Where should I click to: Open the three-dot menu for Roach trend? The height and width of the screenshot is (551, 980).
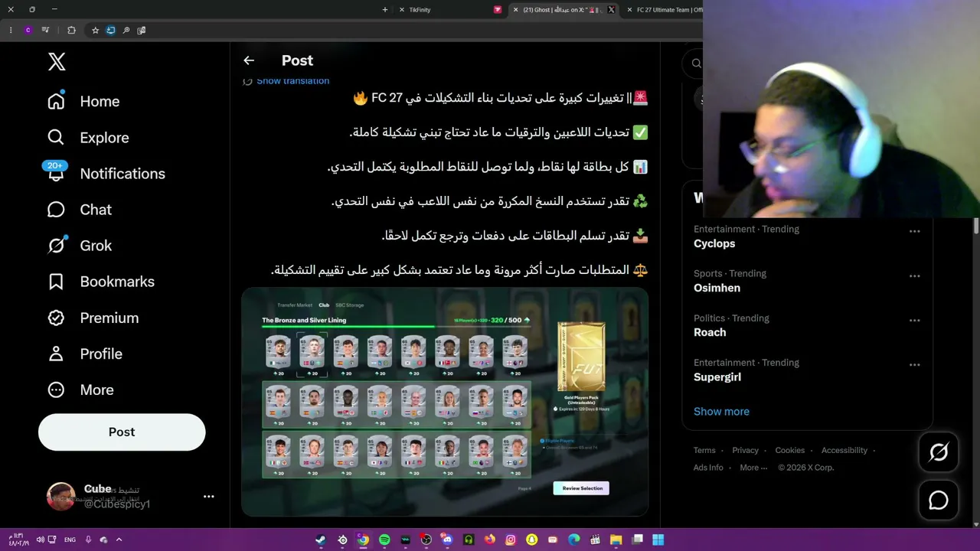pos(914,320)
